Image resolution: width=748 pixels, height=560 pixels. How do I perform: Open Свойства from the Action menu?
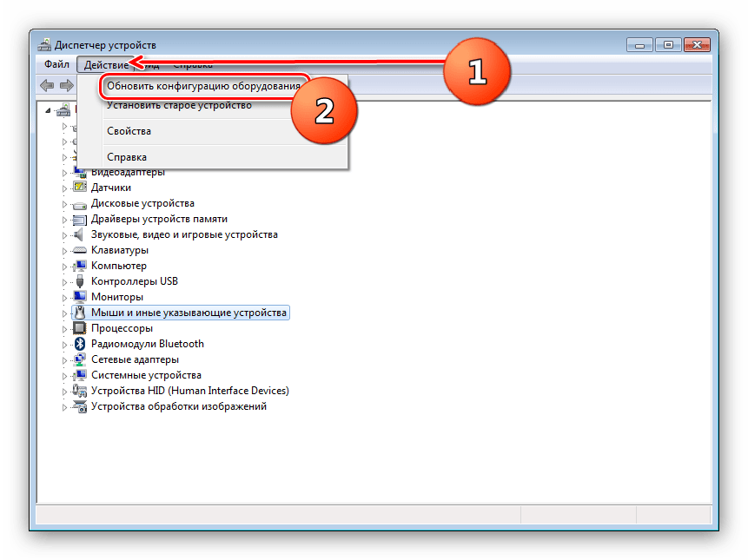[x=129, y=131]
